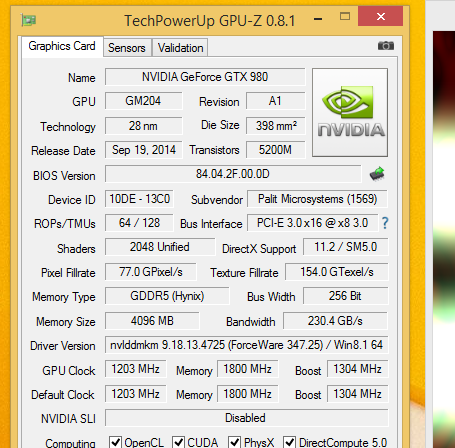
Task: Click GPU Clock row Boost value 1304 MHz
Action: tap(358, 369)
